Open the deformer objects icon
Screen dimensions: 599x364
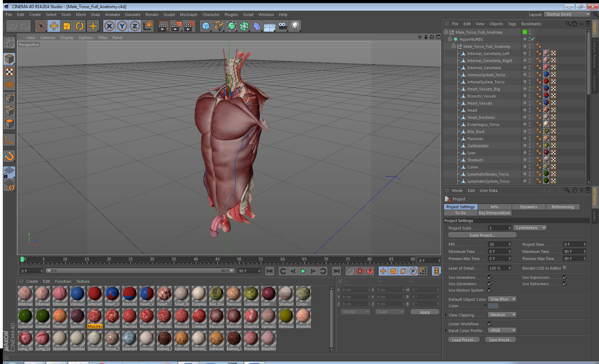click(257, 26)
